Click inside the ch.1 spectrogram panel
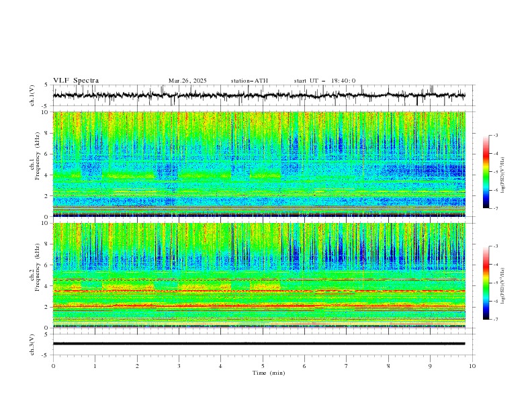Screen dimensions: 532x411 click(x=259, y=164)
